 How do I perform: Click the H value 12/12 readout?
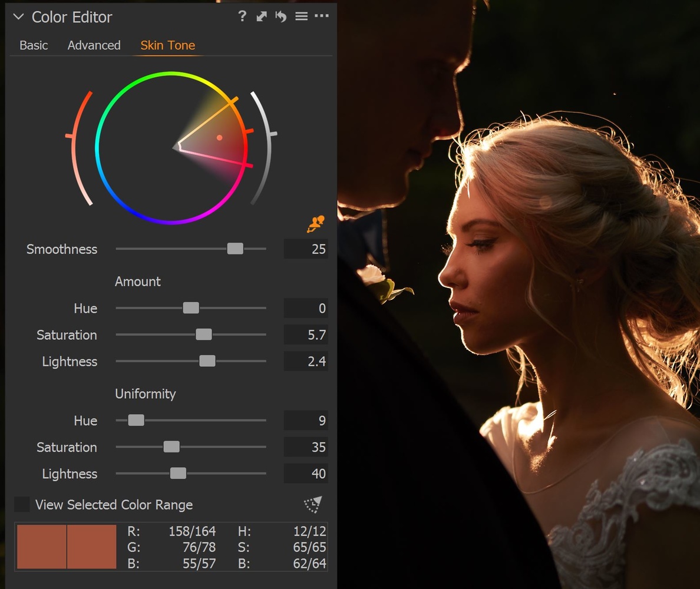tap(309, 531)
